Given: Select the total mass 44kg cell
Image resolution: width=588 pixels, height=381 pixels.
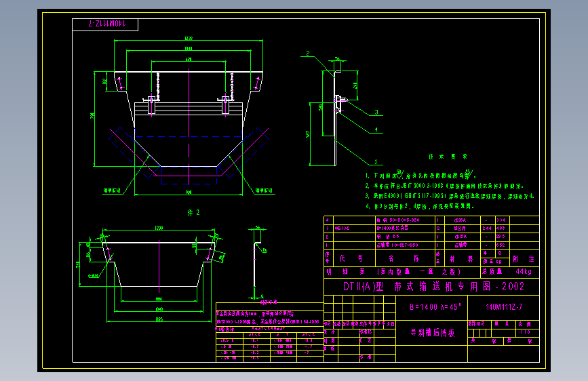Looking at the screenshot, I should pyautogui.click(x=524, y=271).
